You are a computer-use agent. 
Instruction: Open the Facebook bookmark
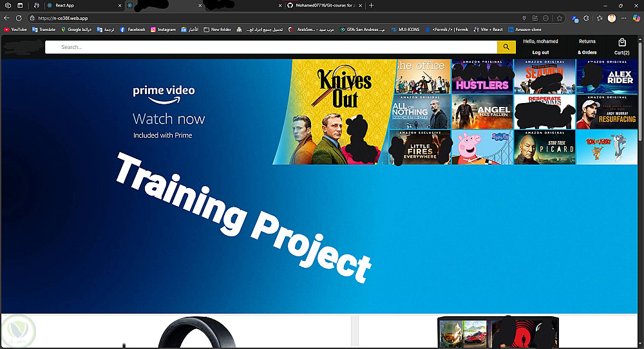(132, 30)
